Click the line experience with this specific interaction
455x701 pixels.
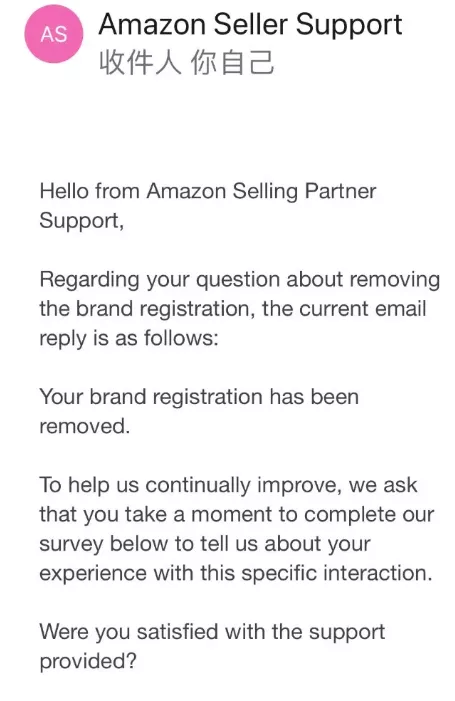[236, 574]
